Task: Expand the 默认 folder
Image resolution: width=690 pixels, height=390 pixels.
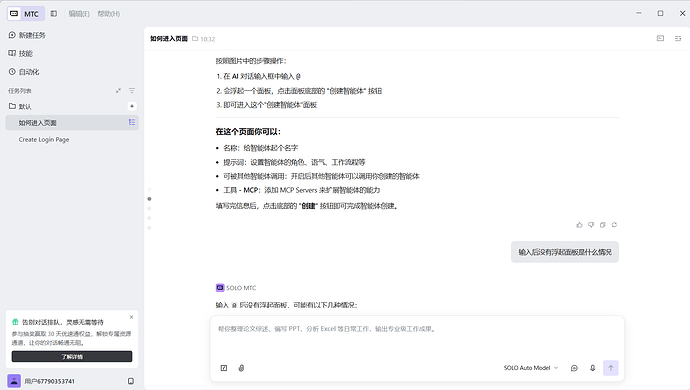Action: pos(20,107)
